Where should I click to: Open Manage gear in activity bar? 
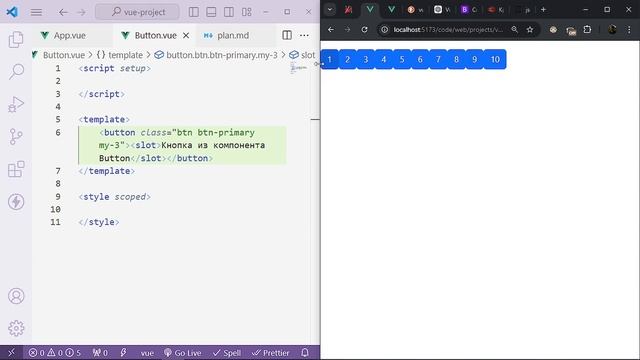tap(16, 328)
